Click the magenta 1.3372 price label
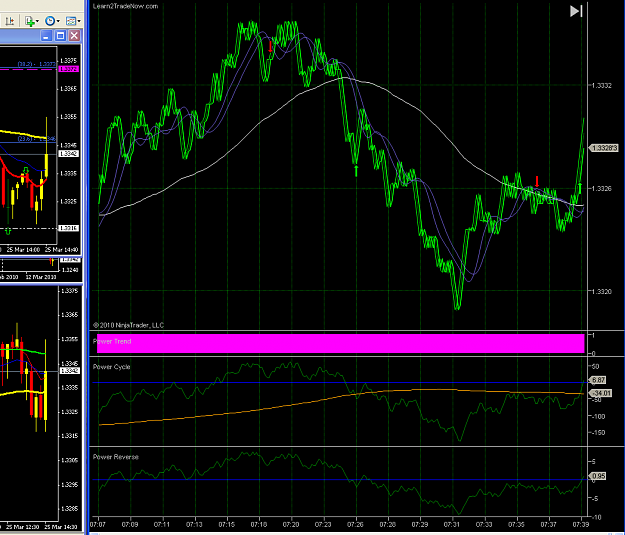 pos(68,69)
